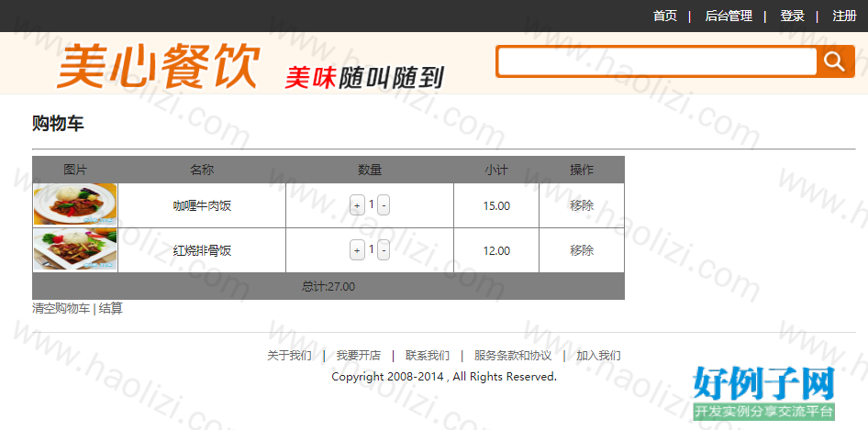Increase quantity of 咖喱牛肉饭 with plus
The width and height of the screenshot is (868, 430).
tap(357, 205)
